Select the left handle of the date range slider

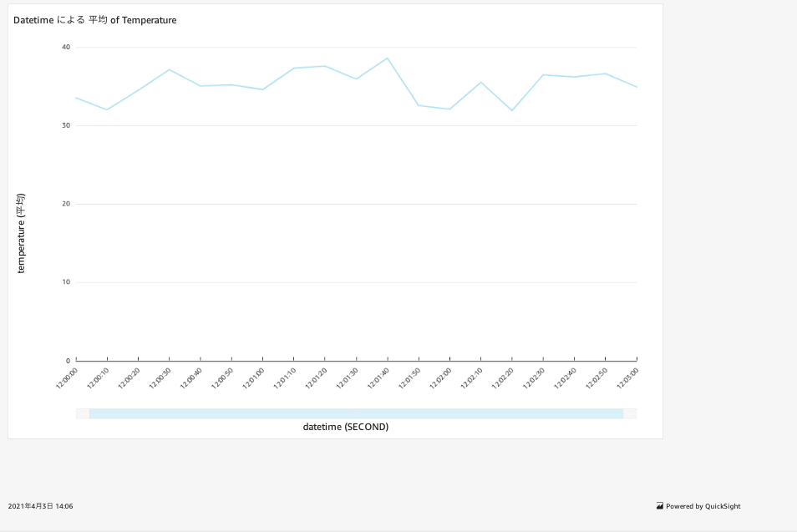pos(83,413)
